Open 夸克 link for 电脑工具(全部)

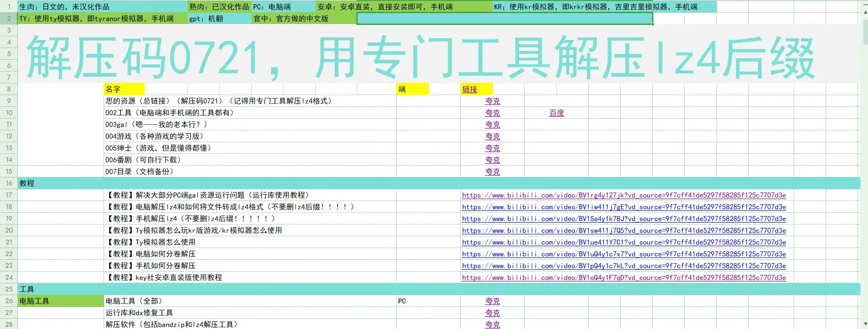point(492,301)
